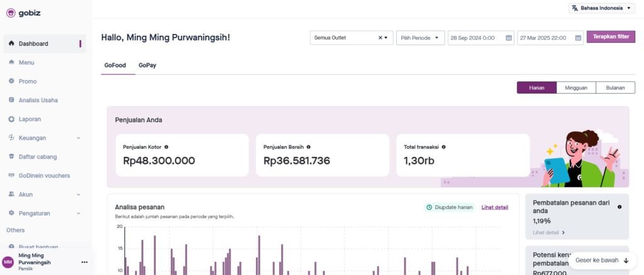Click the Daftar cabang store icon
The width and height of the screenshot is (644, 275).
(x=11, y=156)
